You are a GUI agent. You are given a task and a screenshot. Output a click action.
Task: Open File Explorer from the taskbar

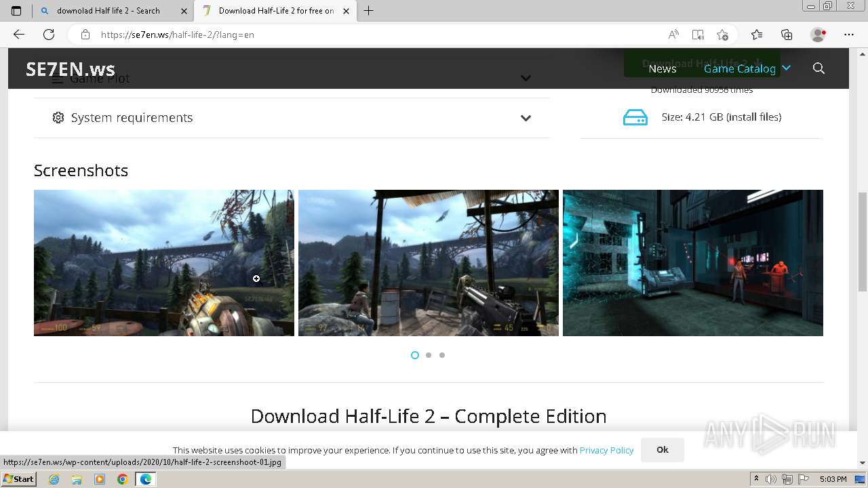tap(77, 479)
